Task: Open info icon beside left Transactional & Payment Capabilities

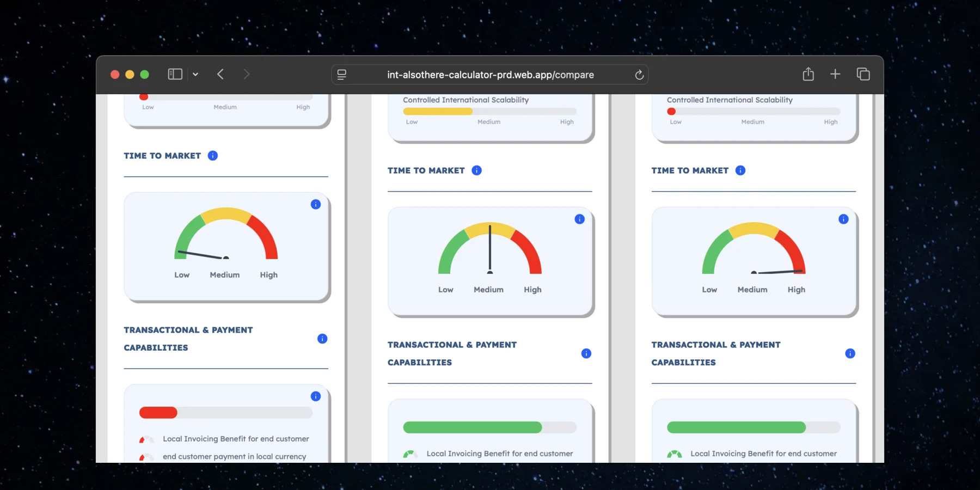Action: [322, 339]
